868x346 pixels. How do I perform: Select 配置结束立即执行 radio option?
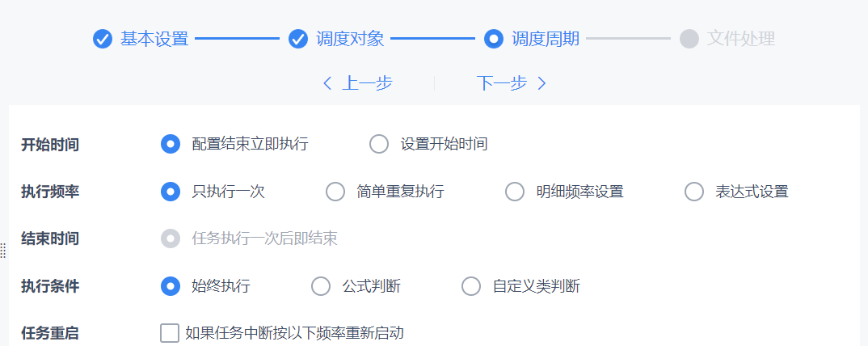pos(171,145)
